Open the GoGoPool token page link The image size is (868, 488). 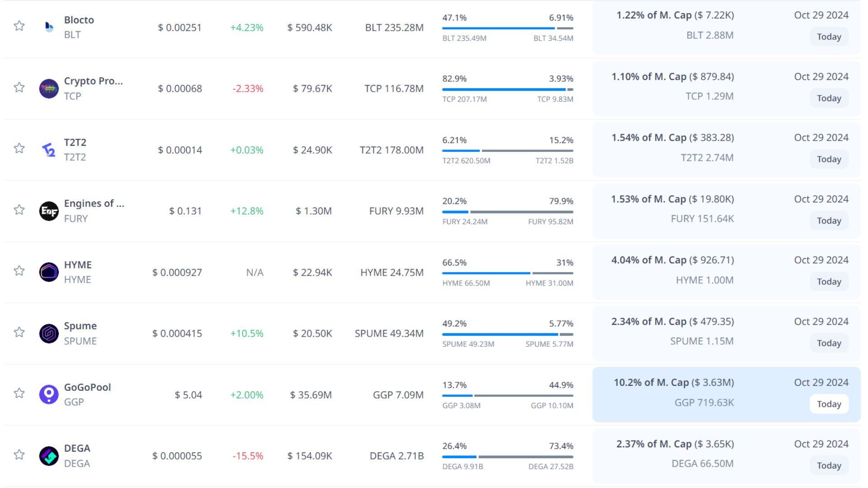coord(87,387)
